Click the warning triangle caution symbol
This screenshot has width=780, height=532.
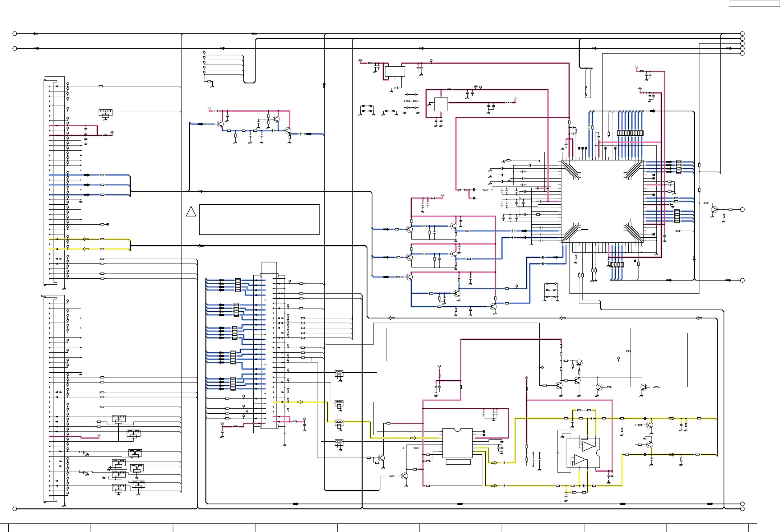191,212
